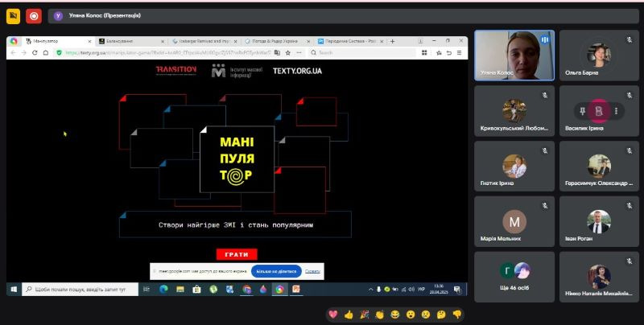Screen dimensions: 644x325
Task: Click the yellow icon at top-left of Meet
Action: [x=13, y=16]
